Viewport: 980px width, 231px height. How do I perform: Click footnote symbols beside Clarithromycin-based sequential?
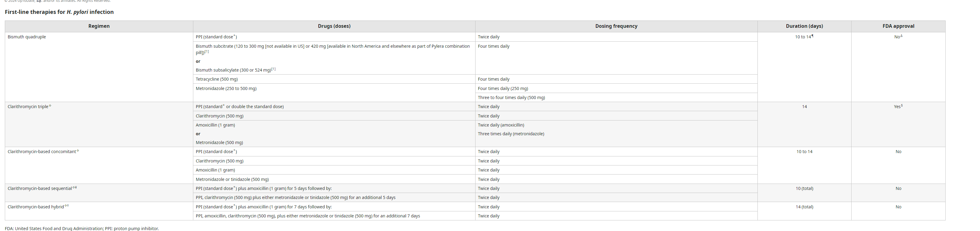(74, 188)
